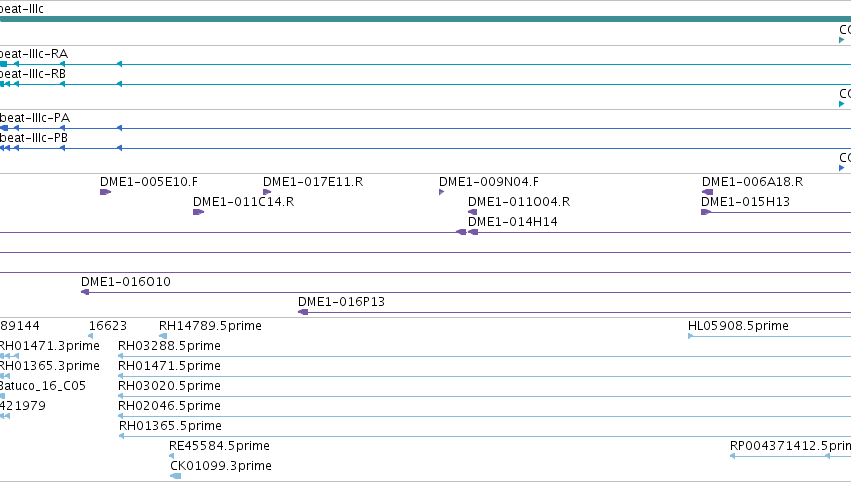Click the RH01365.5prime EST arrow
The height and width of the screenshot is (482, 851).
(x=122, y=436)
